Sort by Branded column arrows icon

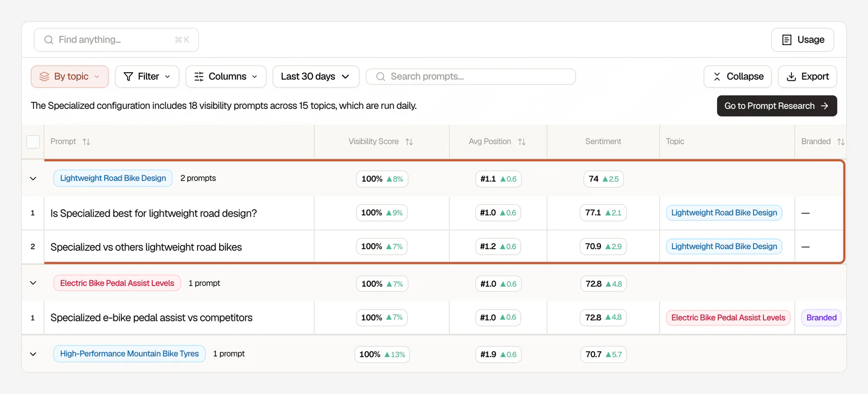[841, 141]
